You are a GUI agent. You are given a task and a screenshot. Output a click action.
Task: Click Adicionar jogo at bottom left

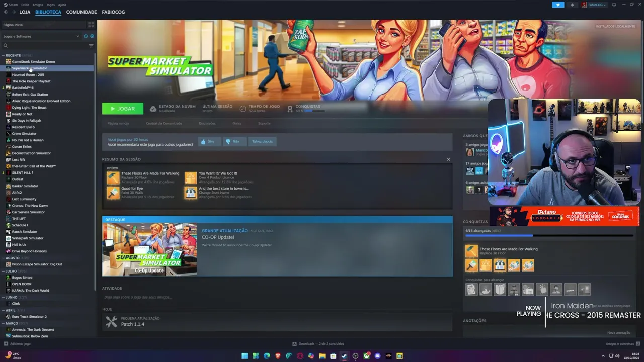17,344
